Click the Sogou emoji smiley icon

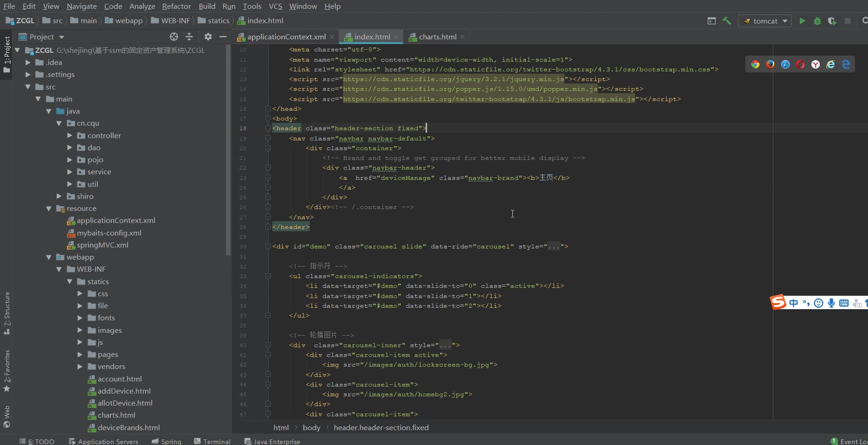pyautogui.click(x=819, y=303)
